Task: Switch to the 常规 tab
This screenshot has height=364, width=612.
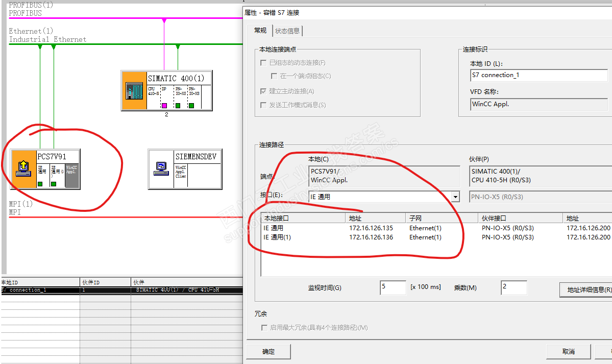Action: coord(260,31)
